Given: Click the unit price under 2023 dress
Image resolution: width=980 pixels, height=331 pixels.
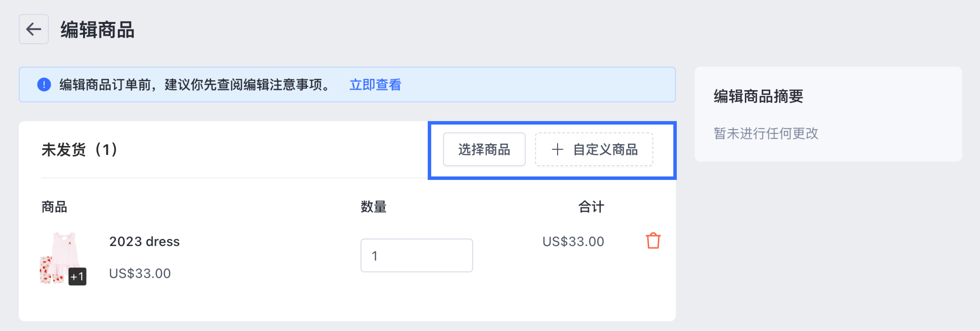Looking at the screenshot, I should click(140, 274).
